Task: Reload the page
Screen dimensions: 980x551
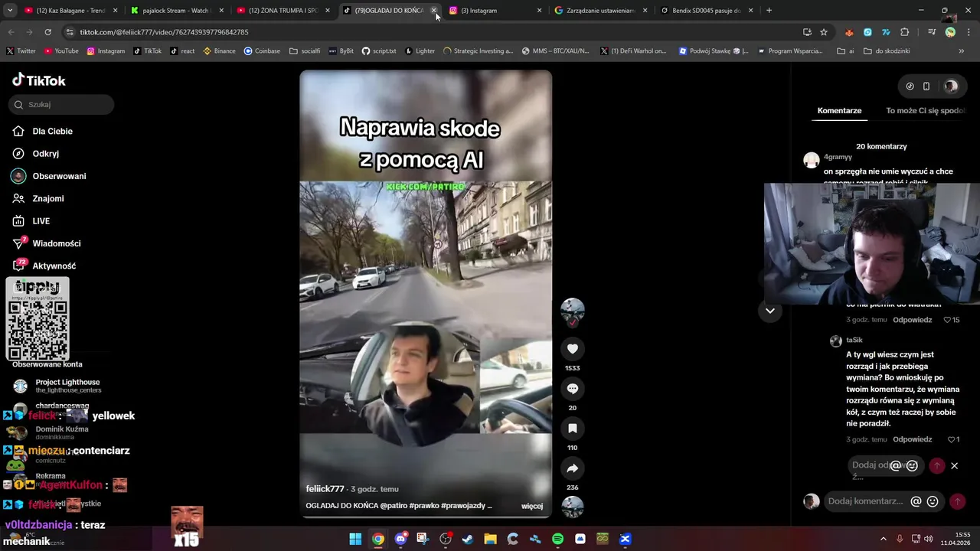Action: pos(47,32)
